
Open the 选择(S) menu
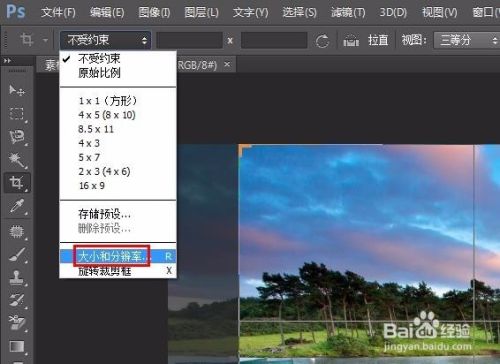coord(299,13)
